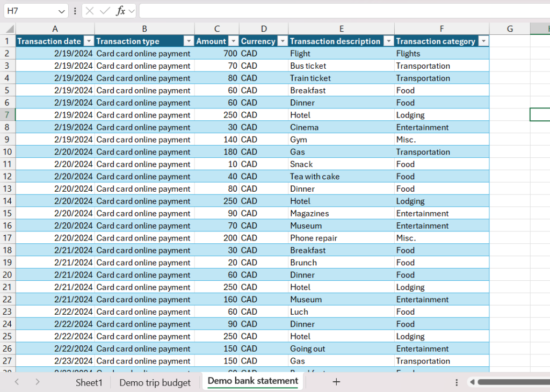Switch to the Demo trip budget tab
Viewport: 550px width, 392px height.
point(155,382)
